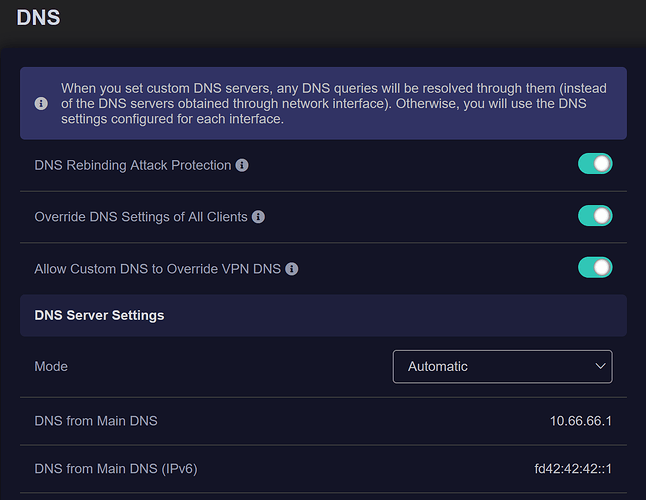Click the chevron arrow in the Mode selector
Viewport: 646px width, 500px height.
[600, 366]
